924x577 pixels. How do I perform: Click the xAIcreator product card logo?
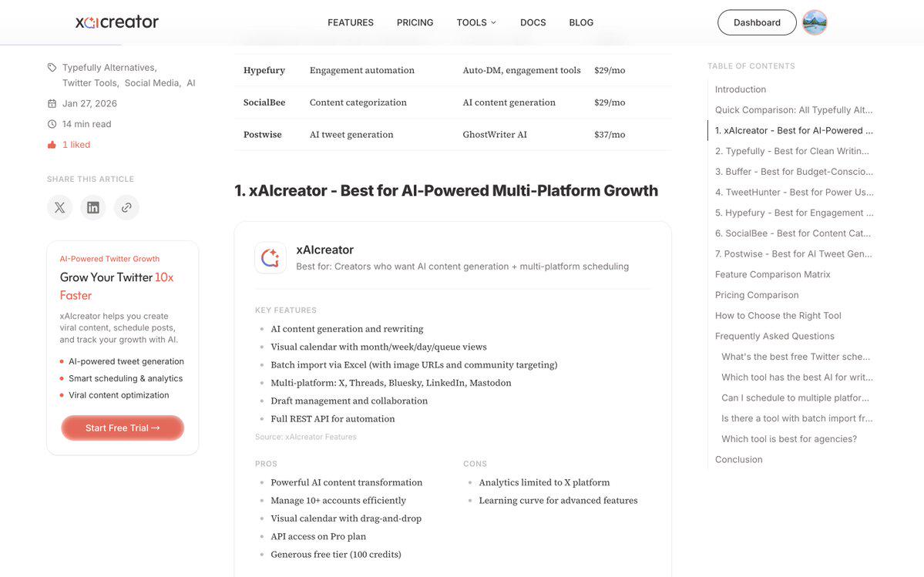pyautogui.click(x=270, y=258)
